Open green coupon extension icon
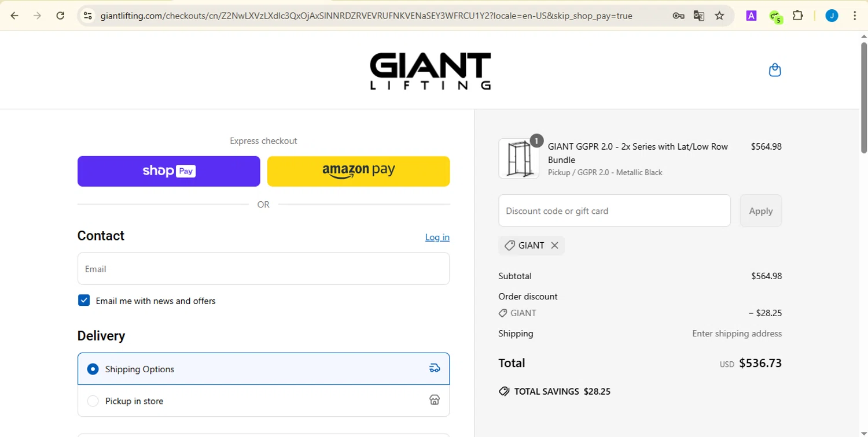Viewport: 868px width, 437px height. click(775, 16)
